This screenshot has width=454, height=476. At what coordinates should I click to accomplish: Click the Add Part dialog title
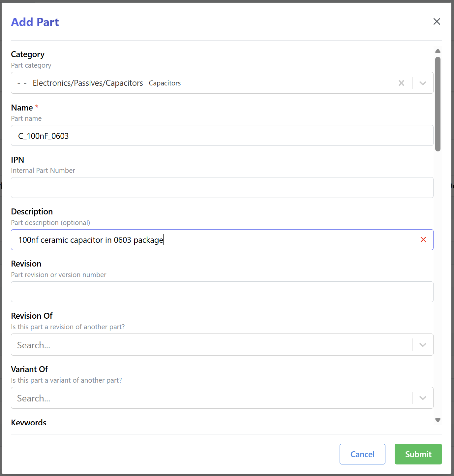(35, 22)
